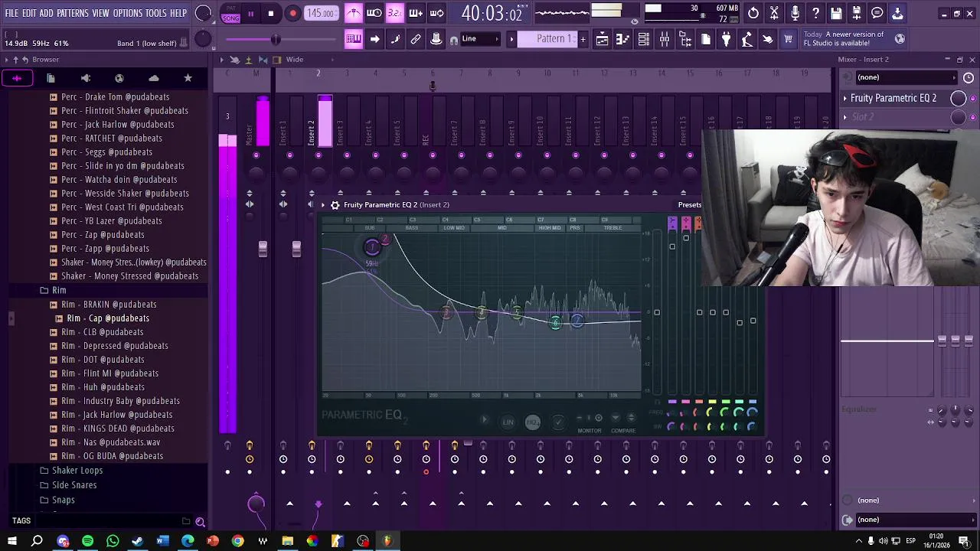
Task: Select Perc - Zapp @pudabeats sample
Action: click(x=105, y=249)
